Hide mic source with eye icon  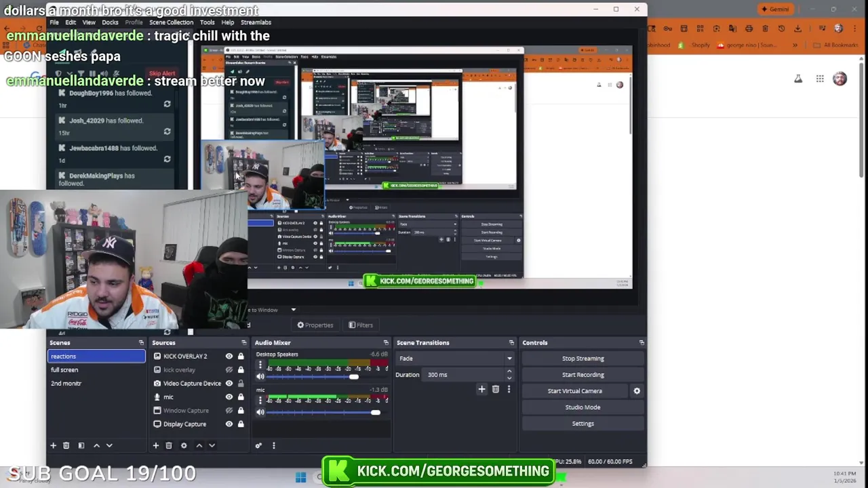point(229,397)
